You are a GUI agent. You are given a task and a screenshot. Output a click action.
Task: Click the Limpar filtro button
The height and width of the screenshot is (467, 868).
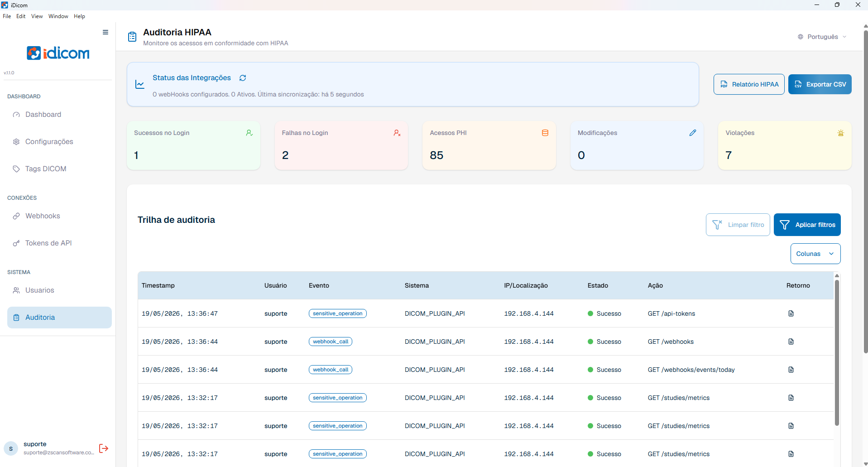738,225
